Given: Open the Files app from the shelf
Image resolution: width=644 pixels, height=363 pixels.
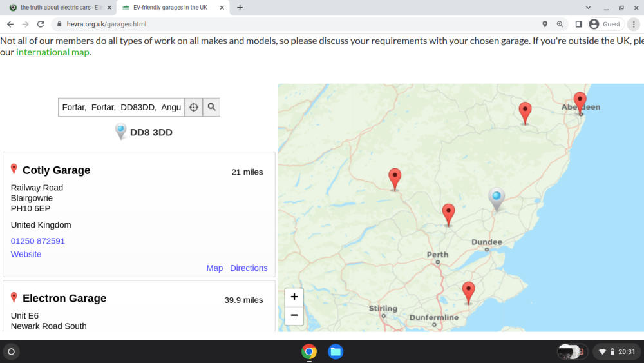Looking at the screenshot, I should coord(336,351).
